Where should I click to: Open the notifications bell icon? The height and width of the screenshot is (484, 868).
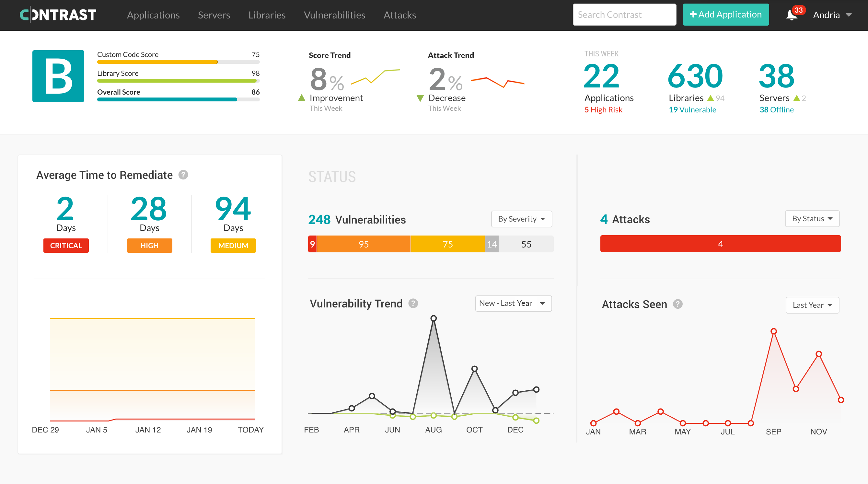(x=792, y=15)
